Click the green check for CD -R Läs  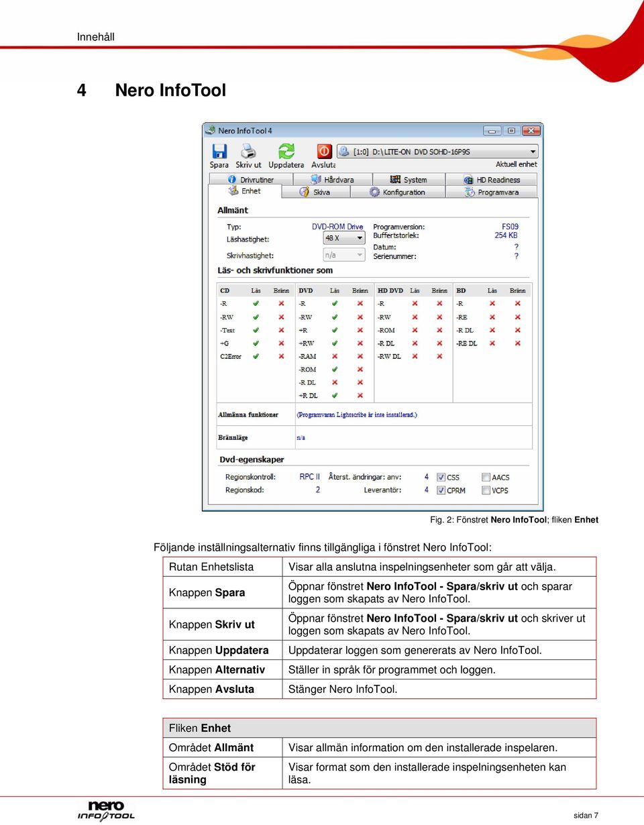256,304
